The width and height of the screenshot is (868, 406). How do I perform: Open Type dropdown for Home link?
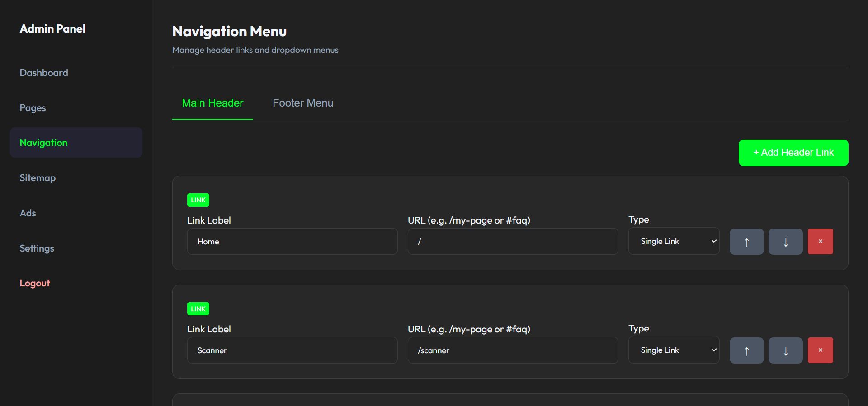(x=674, y=241)
